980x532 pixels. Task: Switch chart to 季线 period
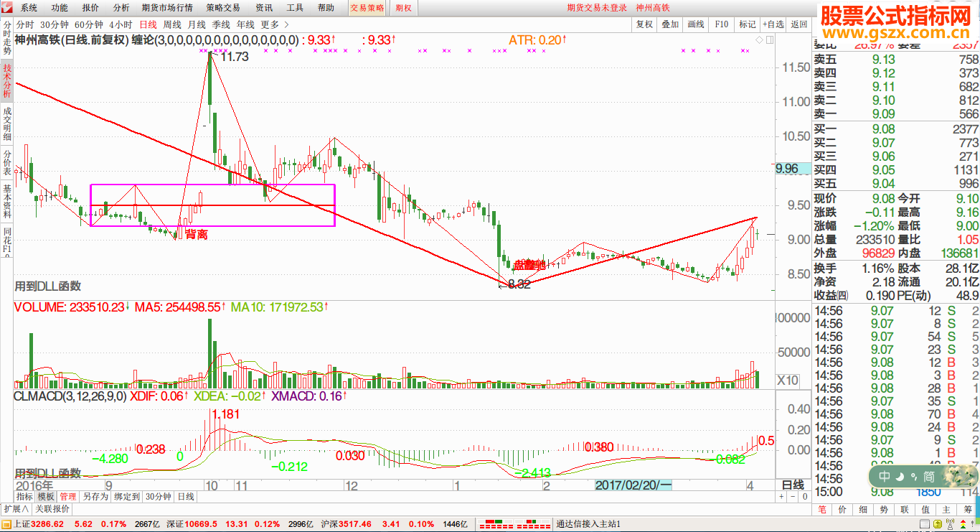[221, 24]
